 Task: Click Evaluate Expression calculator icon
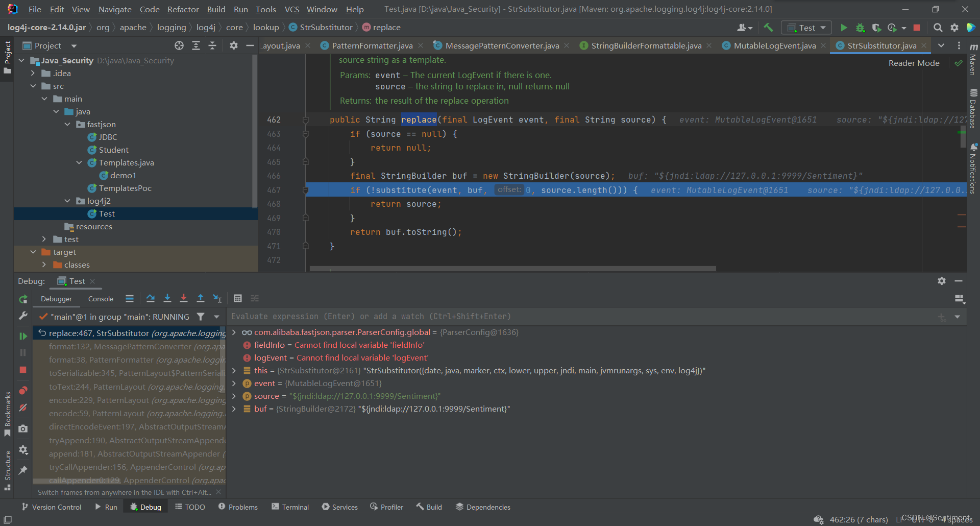click(238, 298)
